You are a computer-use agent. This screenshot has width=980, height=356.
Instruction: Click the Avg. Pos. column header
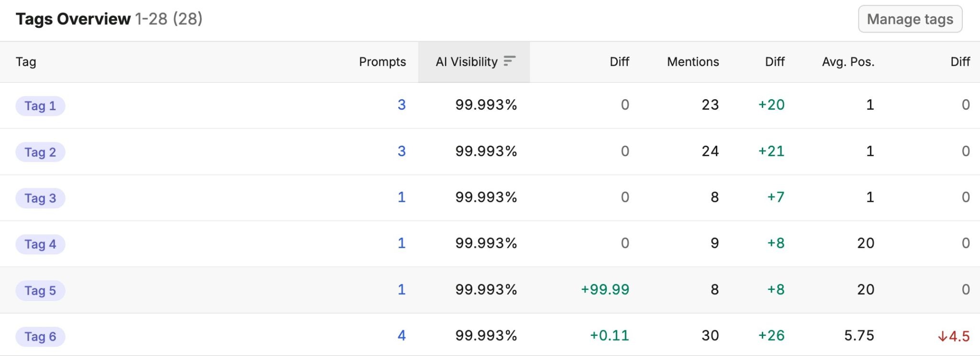tap(848, 62)
